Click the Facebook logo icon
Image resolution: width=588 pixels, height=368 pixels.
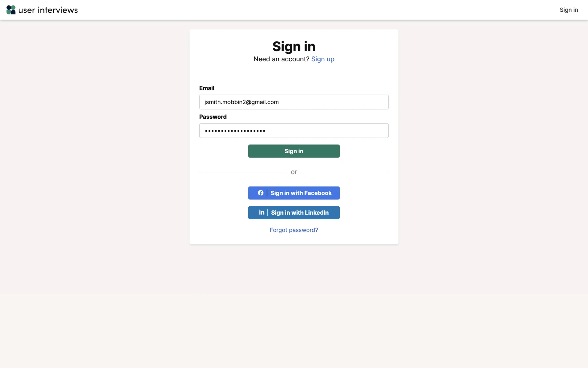click(x=261, y=193)
